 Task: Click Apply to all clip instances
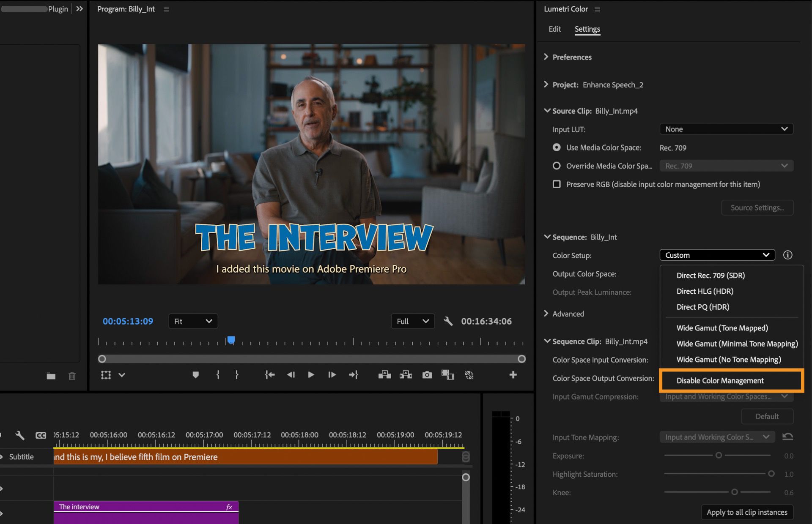(x=747, y=512)
